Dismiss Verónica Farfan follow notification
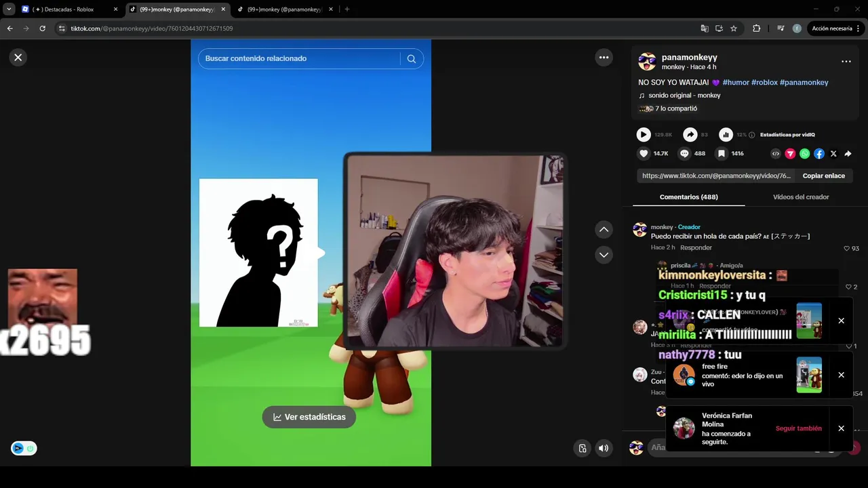This screenshot has height=488, width=868. tap(841, 428)
